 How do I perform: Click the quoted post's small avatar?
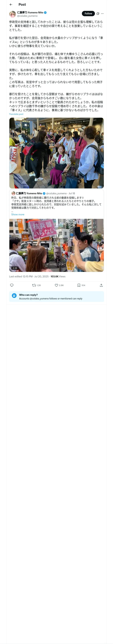[x=13, y=193]
